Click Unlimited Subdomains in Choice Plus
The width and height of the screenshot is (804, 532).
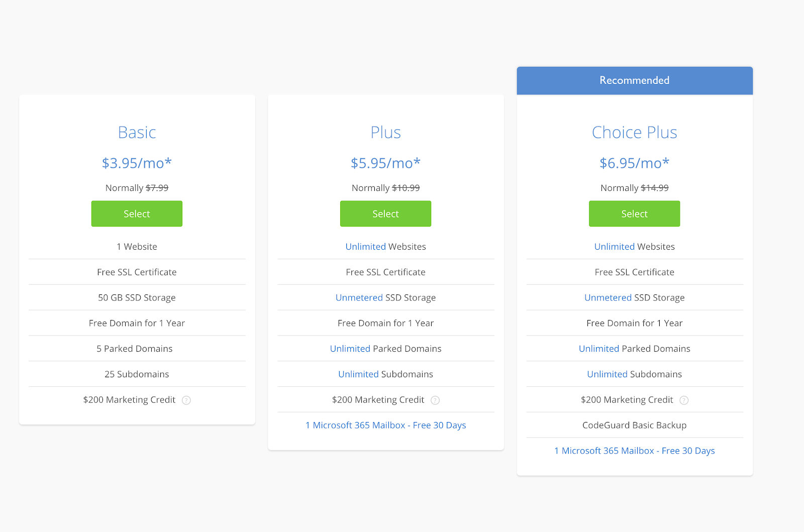(607, 374)
